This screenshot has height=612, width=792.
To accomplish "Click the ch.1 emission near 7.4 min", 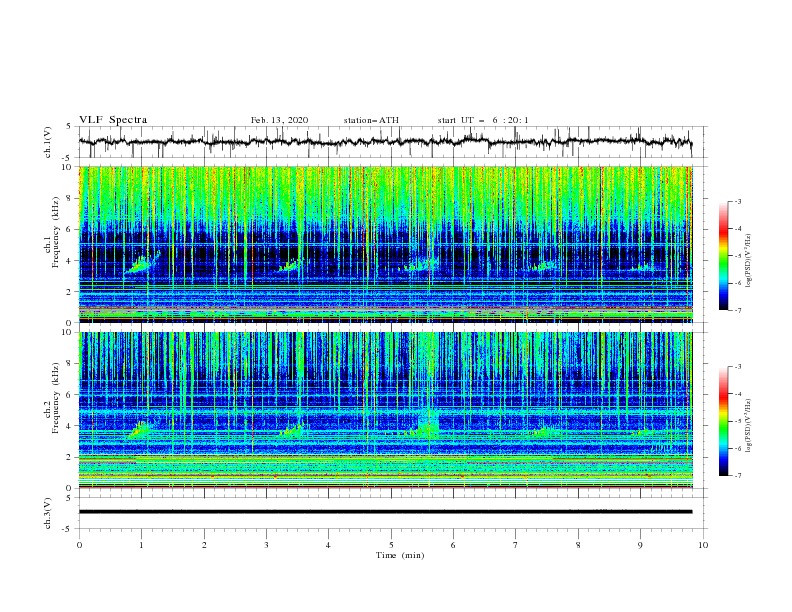I will (544, 266).
